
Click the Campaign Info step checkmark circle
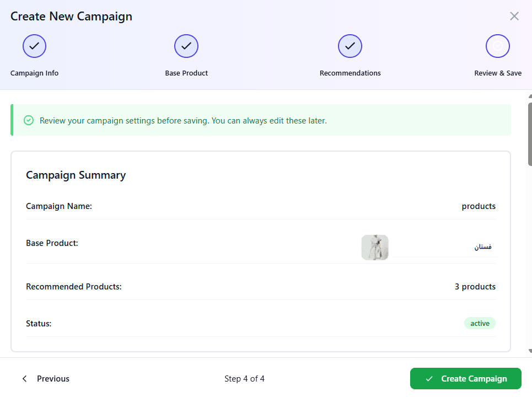pyautogui.click(x=34, y=46)
